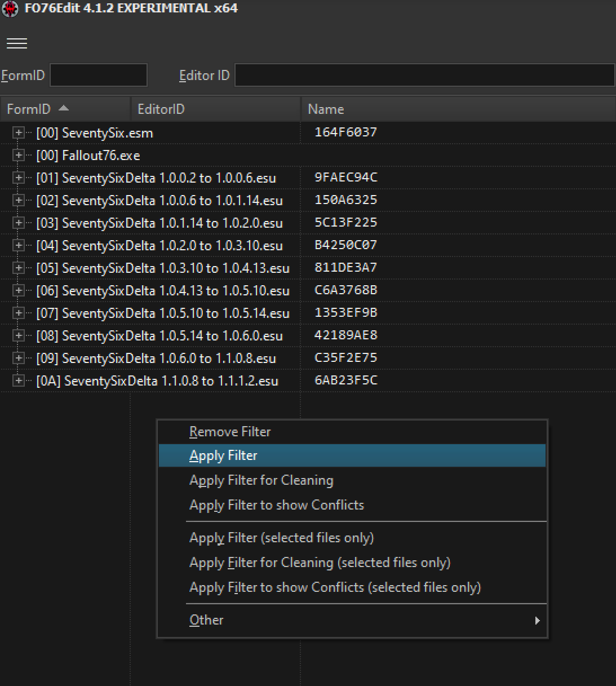Click name value 5C13F225

345,222
